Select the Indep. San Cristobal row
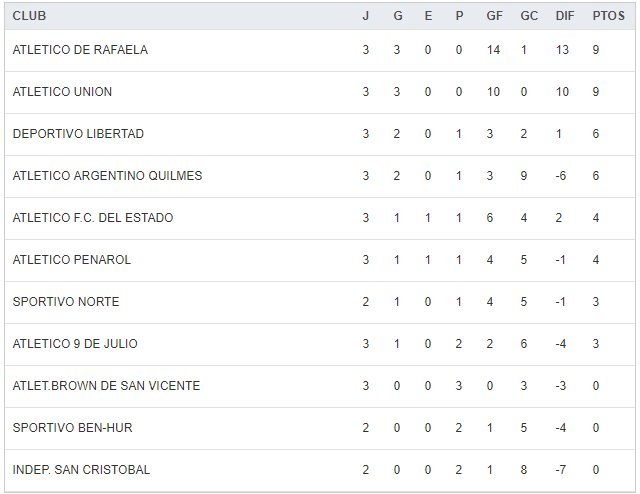 81,470
